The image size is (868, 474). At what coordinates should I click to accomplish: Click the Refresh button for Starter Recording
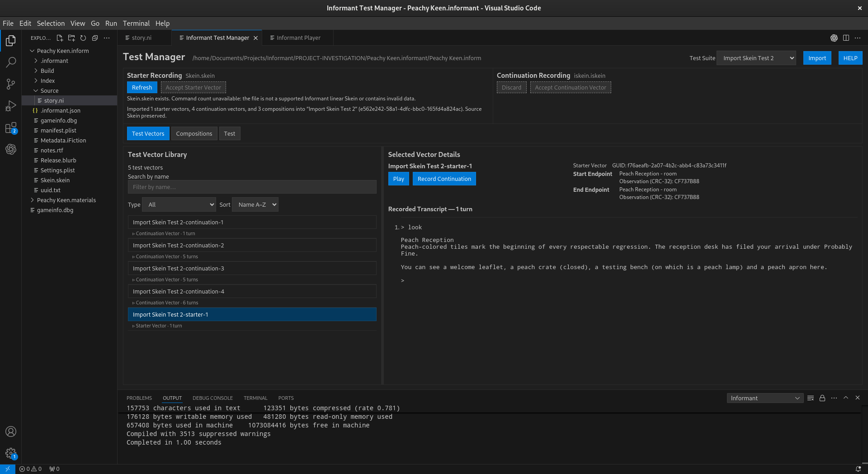(x=142, y=87)
